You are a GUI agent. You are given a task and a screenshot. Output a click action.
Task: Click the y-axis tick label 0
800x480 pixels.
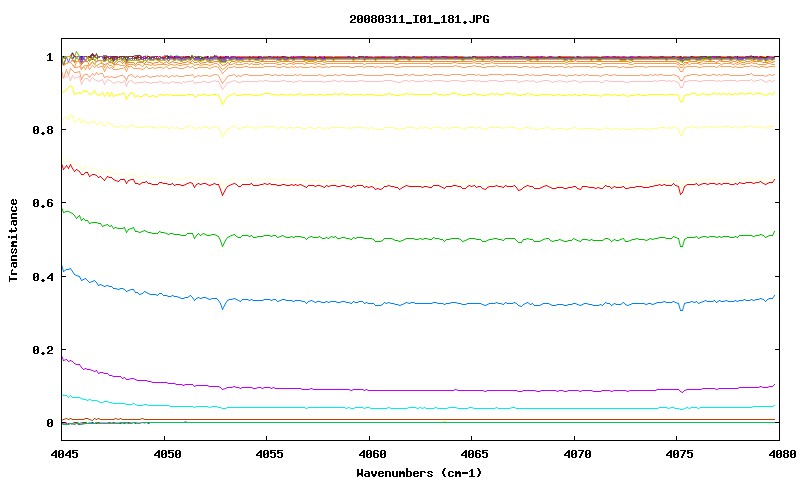[49, 423]
